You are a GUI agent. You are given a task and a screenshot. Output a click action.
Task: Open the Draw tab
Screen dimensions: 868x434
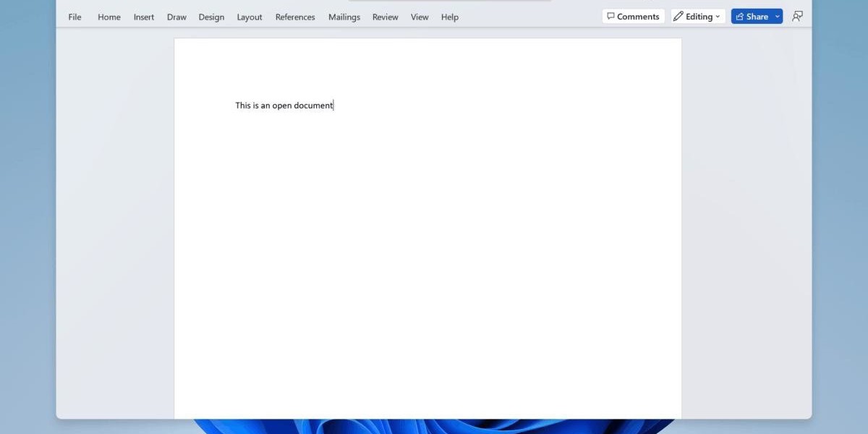pos(176,17)
